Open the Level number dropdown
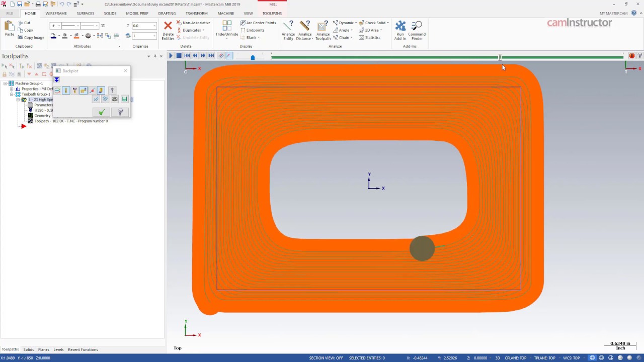The image size is (644, 362). (x=153, y=36)
